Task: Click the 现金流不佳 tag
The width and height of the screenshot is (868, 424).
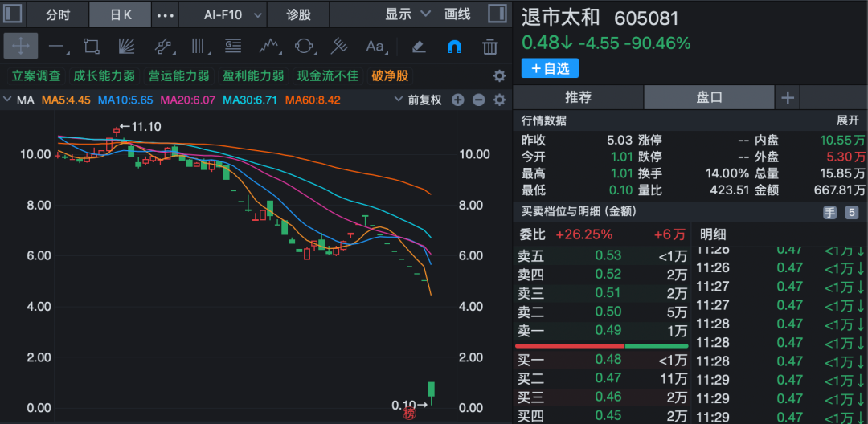Action: click(328, 75)
